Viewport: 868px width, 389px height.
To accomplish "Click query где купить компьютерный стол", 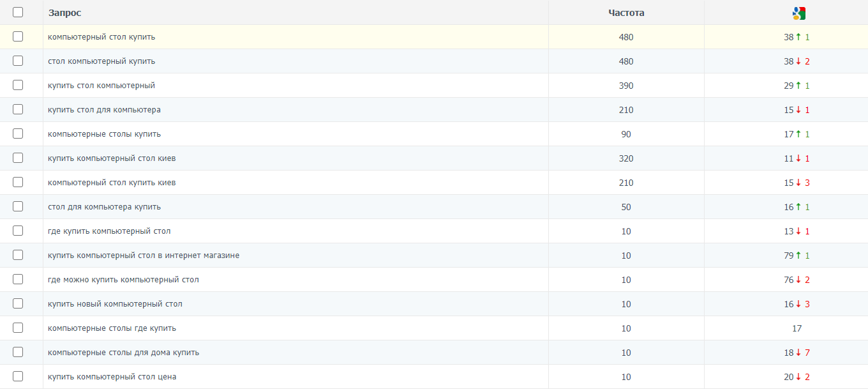I will pyautogui.click(x=109, y=231).
